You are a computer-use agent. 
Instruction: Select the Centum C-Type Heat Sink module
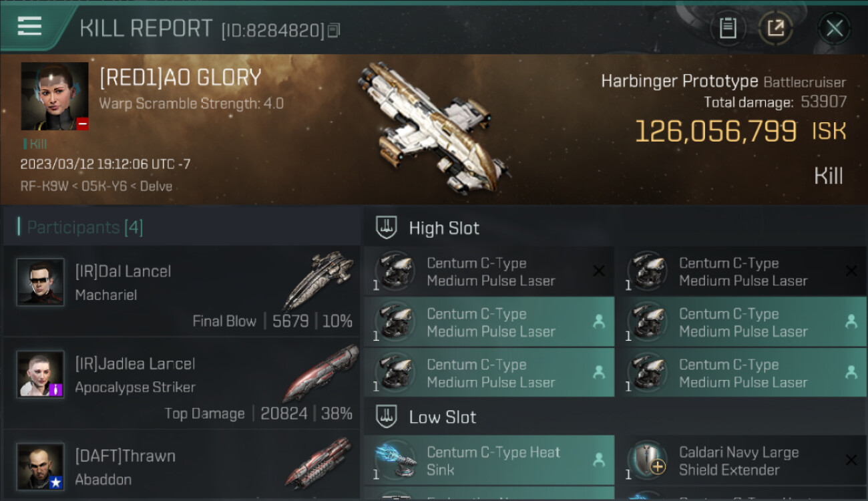pyautogui.click(x=489, y=461)
